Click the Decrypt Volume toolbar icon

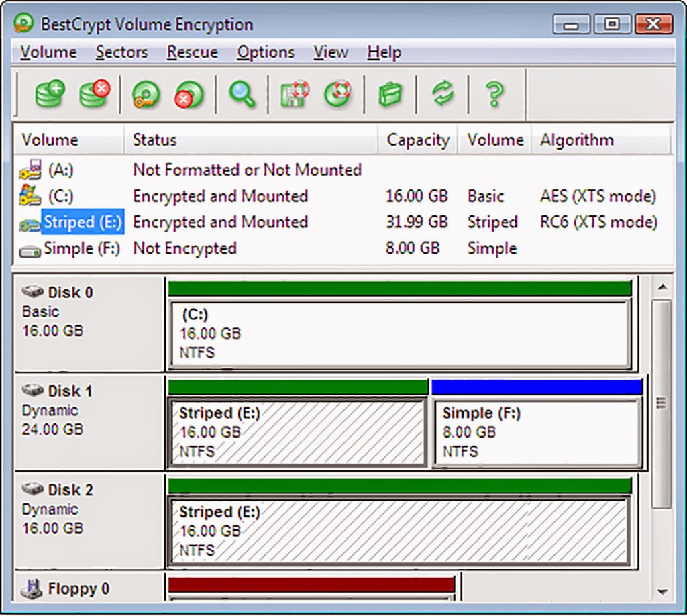95,93
